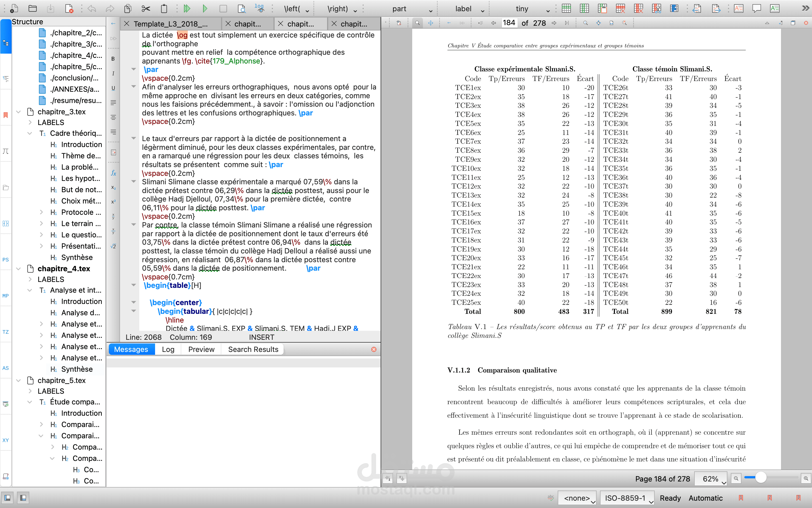Click the Undo arrow icon
The width and height of the screenshot is (812, 508).
[x=92, y=8]
